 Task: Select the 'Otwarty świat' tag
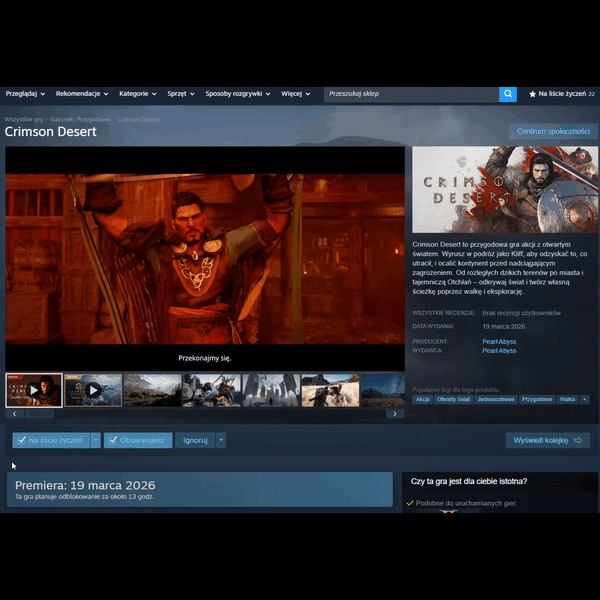[x=453, y=399]
